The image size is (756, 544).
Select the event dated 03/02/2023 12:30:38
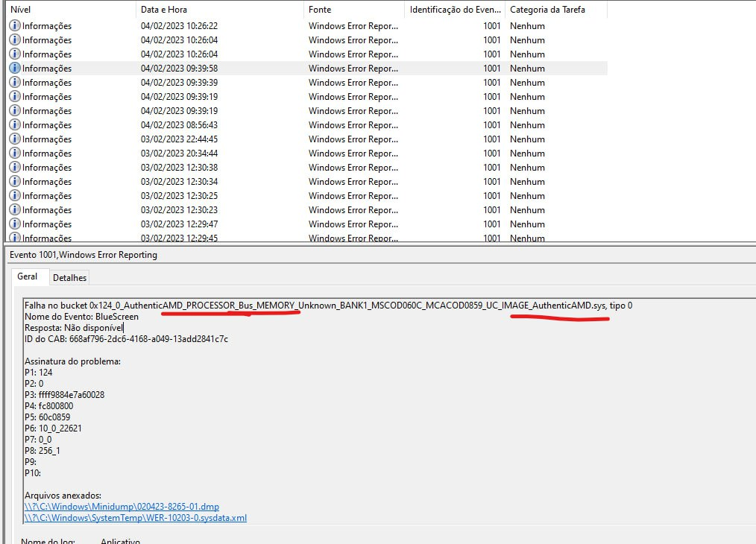[x=307, y=167]
